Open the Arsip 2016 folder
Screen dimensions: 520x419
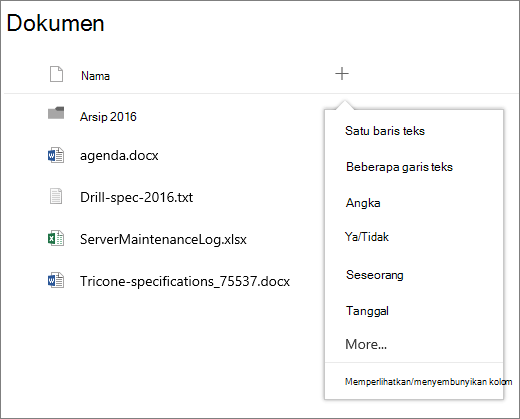(x=108, y=117)
